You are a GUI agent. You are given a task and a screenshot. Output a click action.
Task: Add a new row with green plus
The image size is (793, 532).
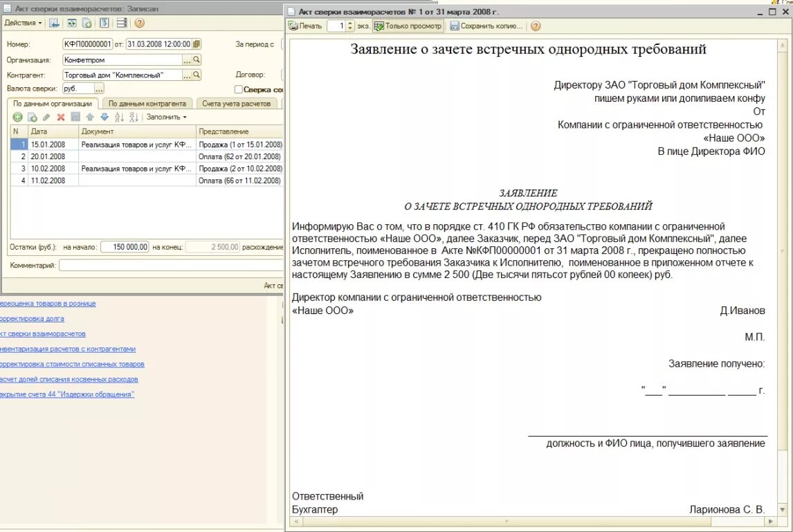coord(18,117)
